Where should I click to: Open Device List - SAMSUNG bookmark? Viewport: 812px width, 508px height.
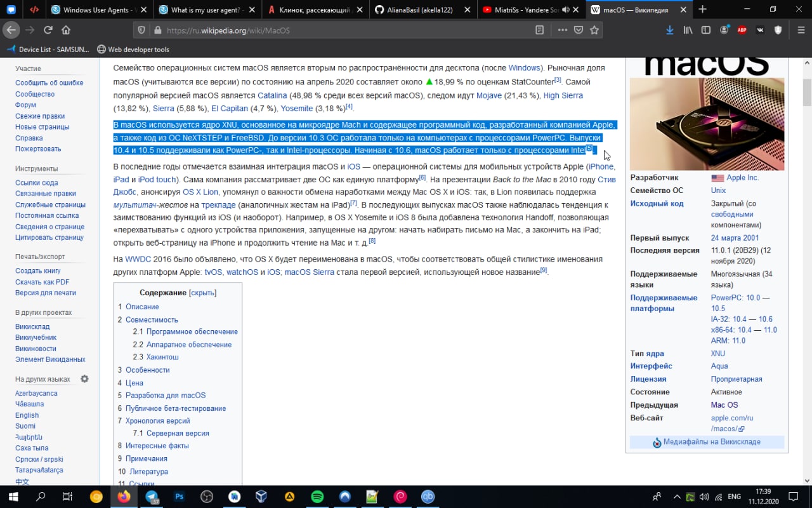[x=48, y=49]
